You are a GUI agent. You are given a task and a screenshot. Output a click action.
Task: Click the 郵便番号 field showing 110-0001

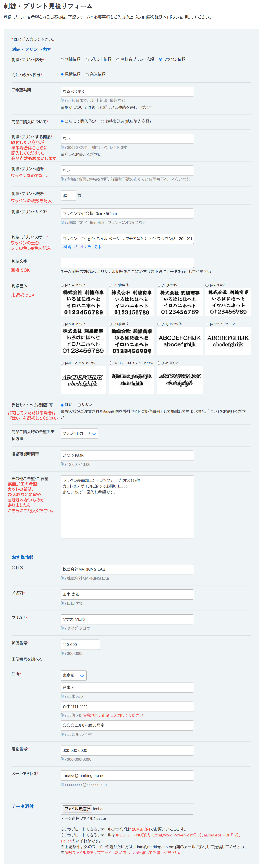[x=80, y=645]
